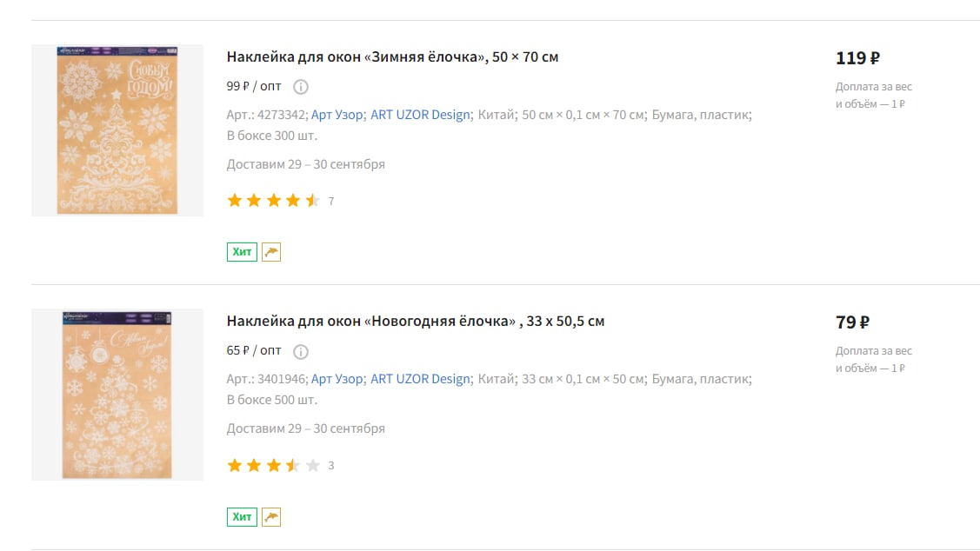
Task: Follow Арт Узор link in first product
Action: [x=337, y=115]
